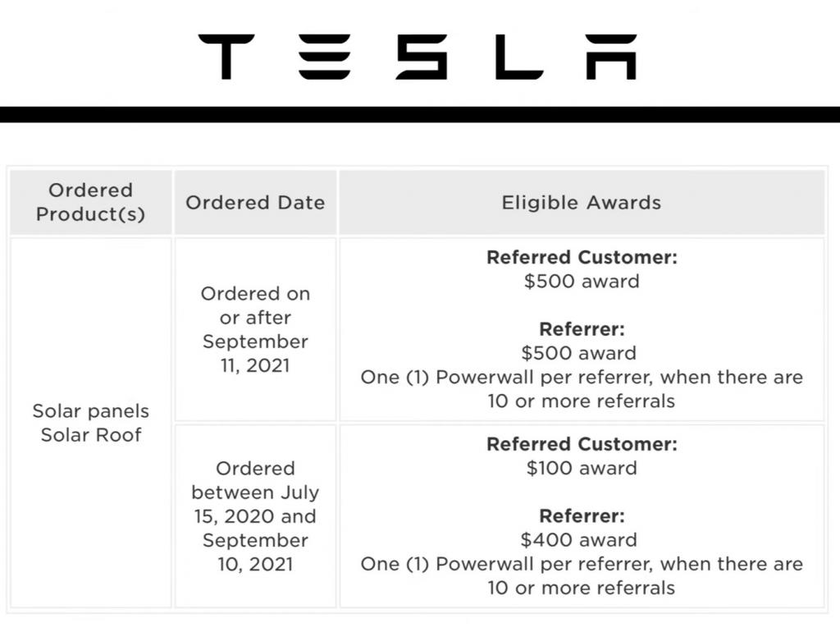Image resolution: width=840 pixels, height=628 pixels.
Task: Click the $500 award under Referred Customer
Action: tap(582, 281)
